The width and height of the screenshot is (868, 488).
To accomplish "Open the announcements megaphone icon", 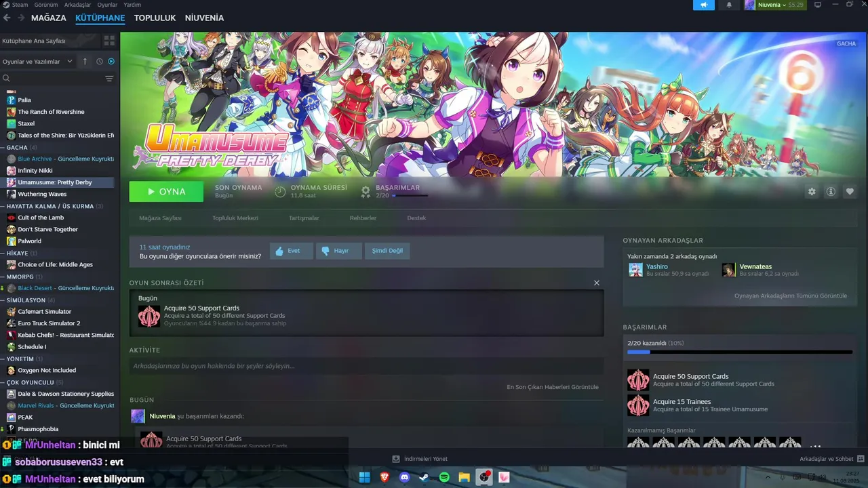I will click(704, 5).
